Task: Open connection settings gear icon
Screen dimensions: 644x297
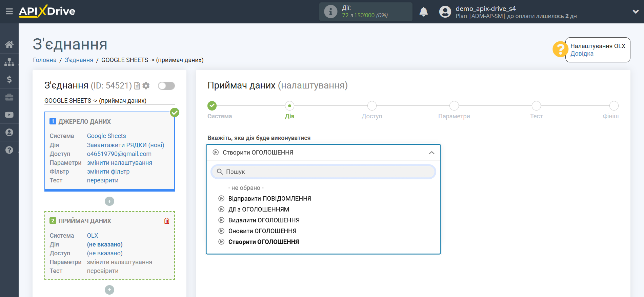Action: pos(146,86)
